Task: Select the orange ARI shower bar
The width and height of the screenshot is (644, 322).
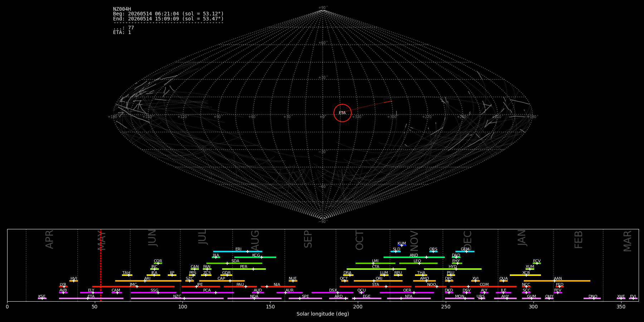Action: tap(148, 281)
